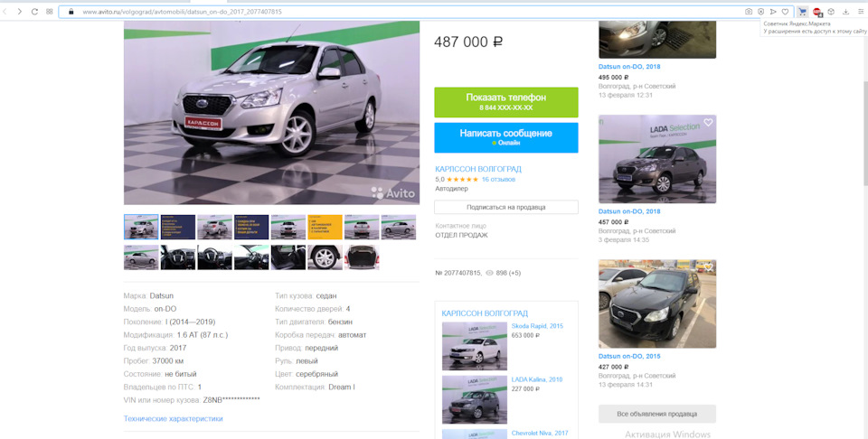Viewport: 868px width, 439px height.
Task: Select the wheel close-up gallery thumbnail
Action: point(325,257)
